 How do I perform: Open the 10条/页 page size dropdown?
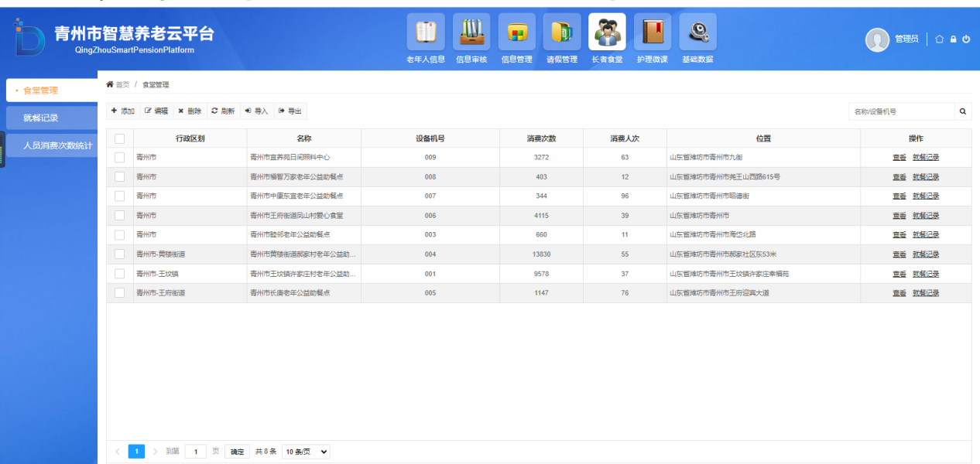click(x=306, y=452)
